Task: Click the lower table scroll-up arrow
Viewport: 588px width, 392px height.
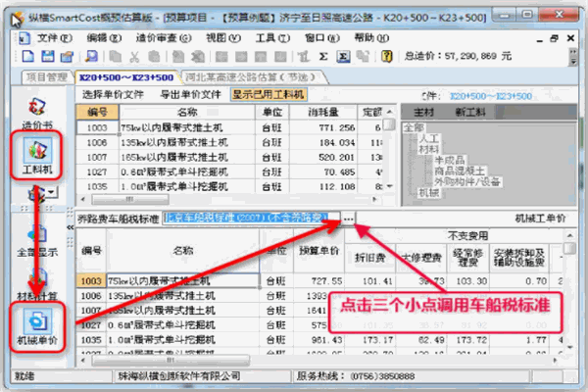Action: pyautogui.click(x=570, y=235)
